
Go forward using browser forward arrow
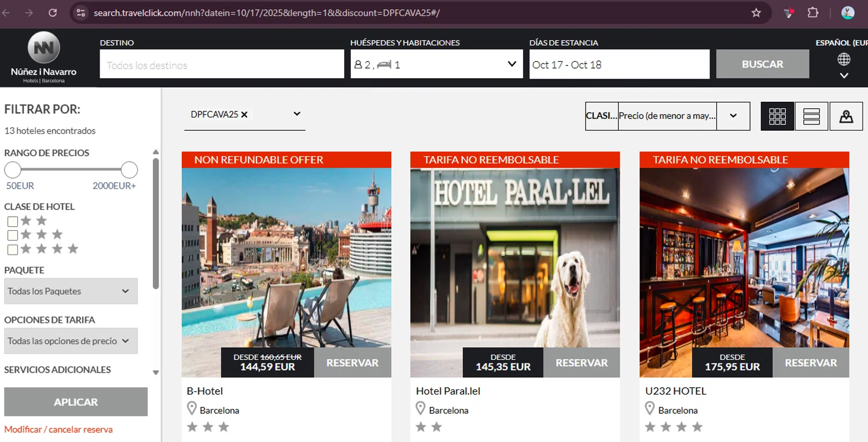[29, 13]
